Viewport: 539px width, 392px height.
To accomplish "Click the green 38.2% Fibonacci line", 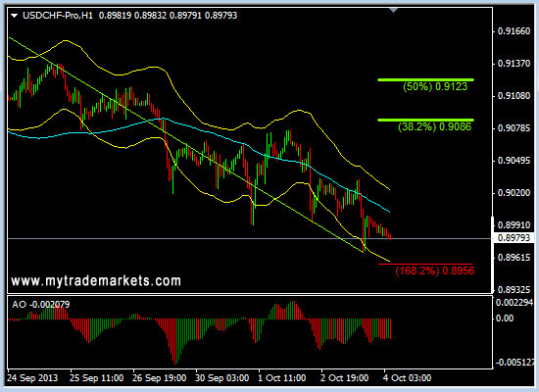I will (x=425, y=120).
